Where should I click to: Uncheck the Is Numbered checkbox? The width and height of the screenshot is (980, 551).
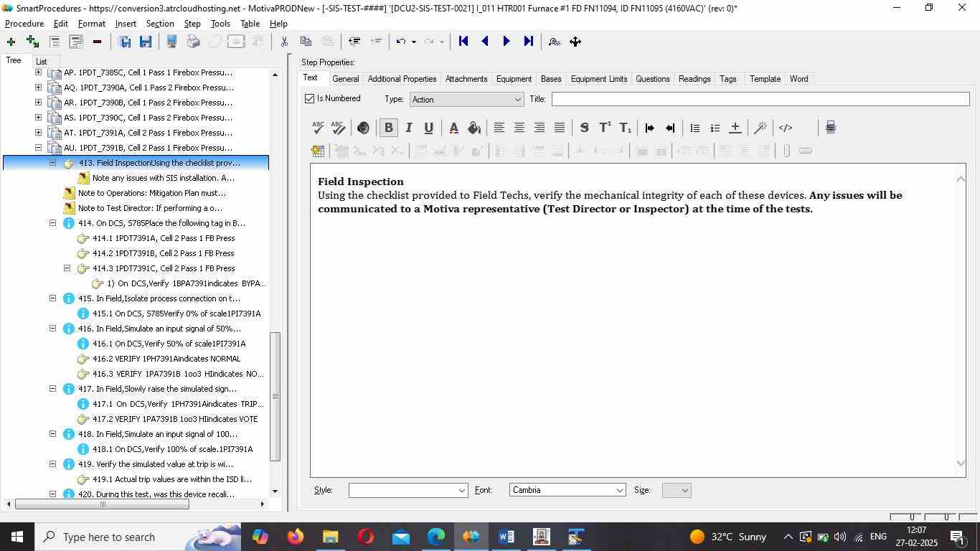coord(310,99)
